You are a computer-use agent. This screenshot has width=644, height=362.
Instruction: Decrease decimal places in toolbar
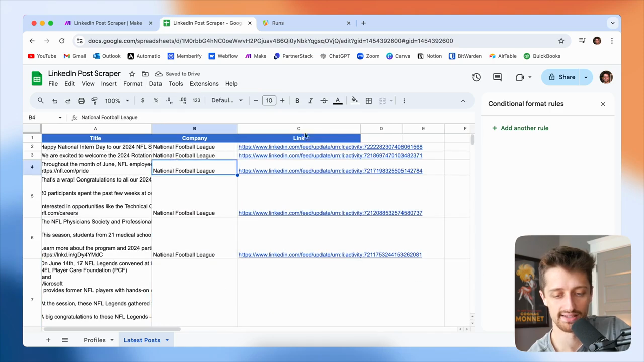pyautogui.click(x=170, y=101)
